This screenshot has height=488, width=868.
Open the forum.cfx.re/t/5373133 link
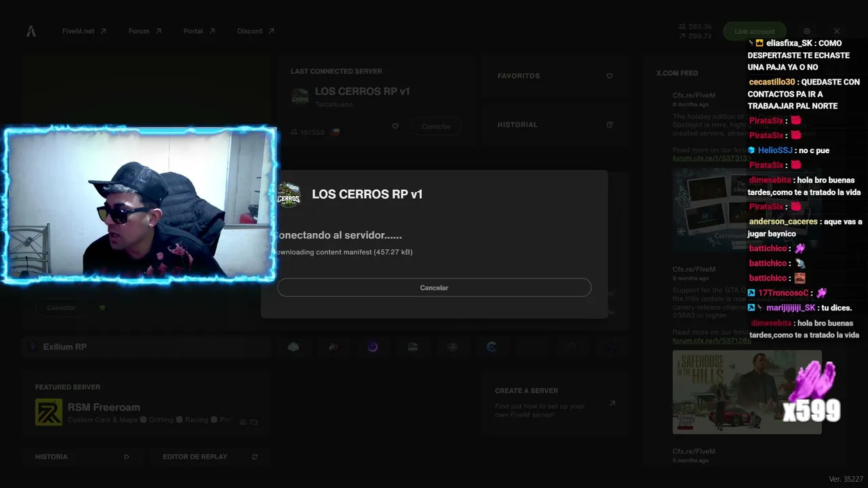pos(712,158)
